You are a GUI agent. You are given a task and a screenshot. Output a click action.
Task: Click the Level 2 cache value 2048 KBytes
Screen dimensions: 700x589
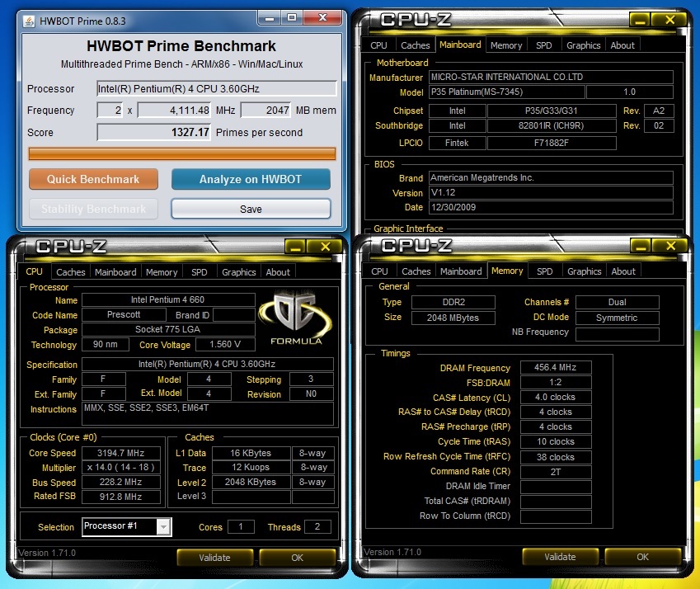tap(251, 483)
